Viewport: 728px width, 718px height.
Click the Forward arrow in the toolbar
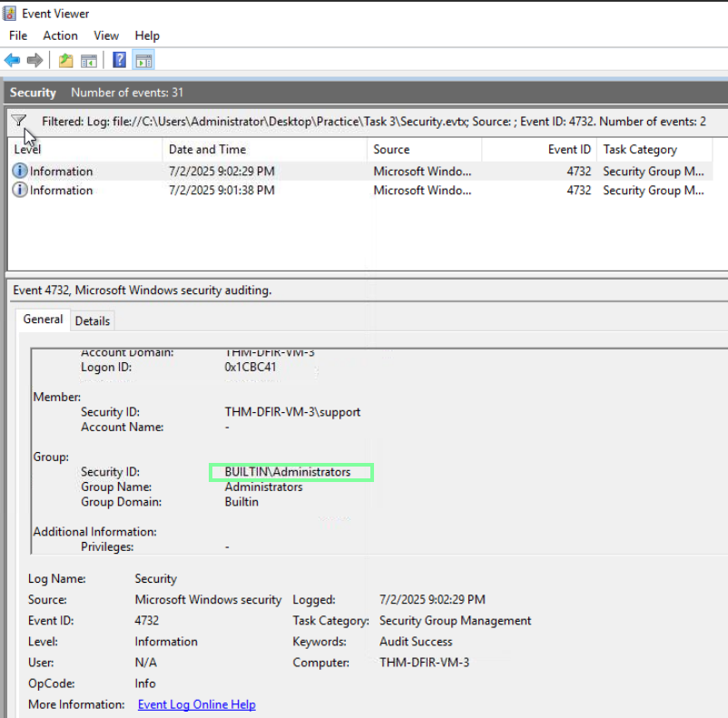click(34, 61)
